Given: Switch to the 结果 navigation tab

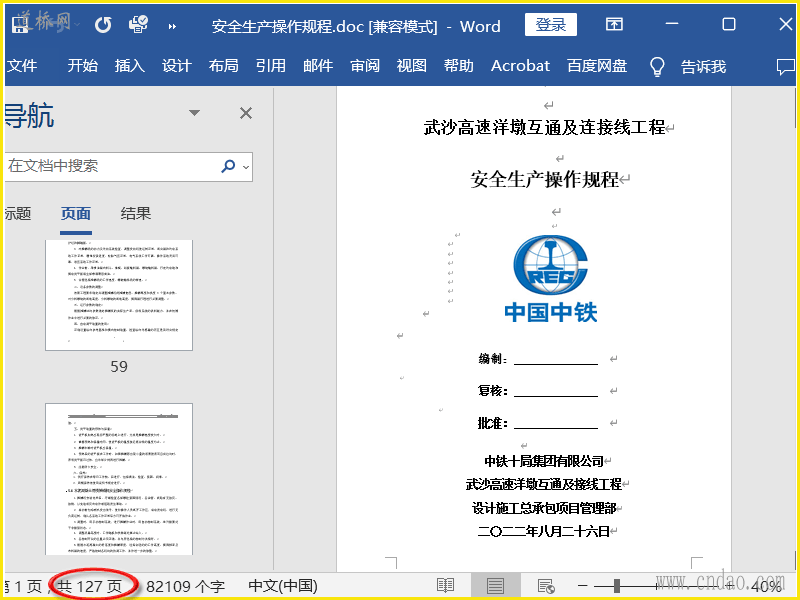Looking at the screenshot, I should click(136, 213).
